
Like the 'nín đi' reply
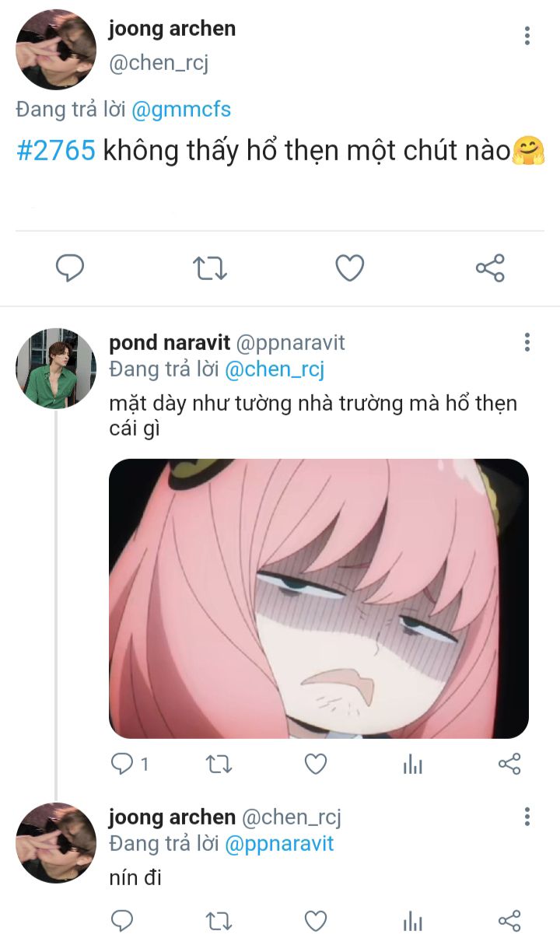coord(315,922)
